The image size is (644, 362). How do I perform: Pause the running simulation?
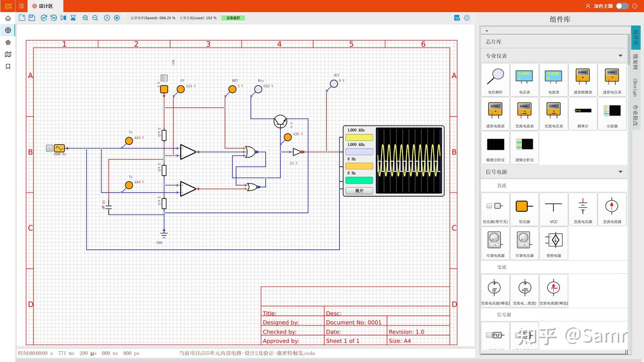107,18
